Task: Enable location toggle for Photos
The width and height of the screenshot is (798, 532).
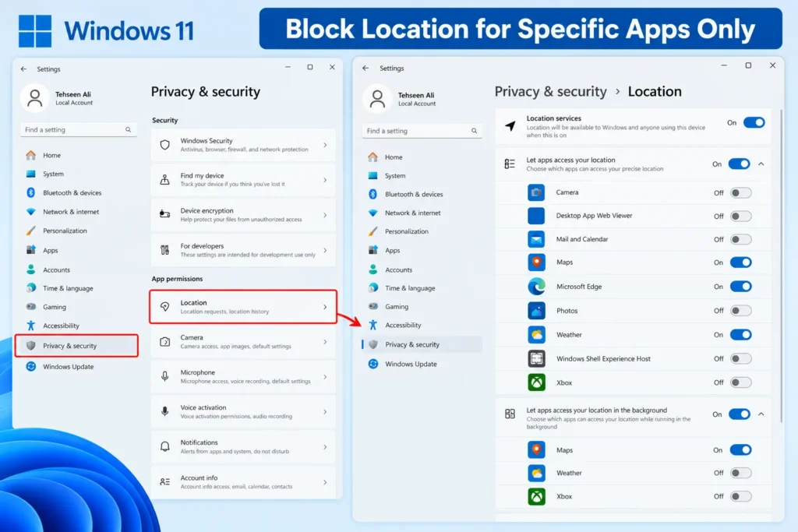Action: click(740, 310)
